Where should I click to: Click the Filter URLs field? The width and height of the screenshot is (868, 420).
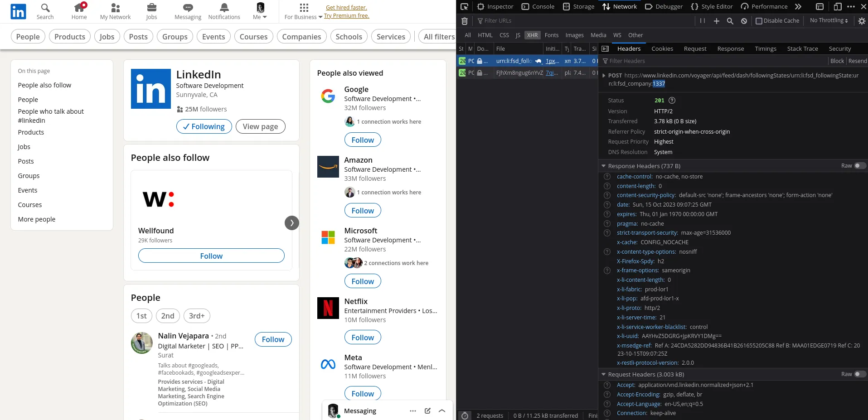coord(585,21)
